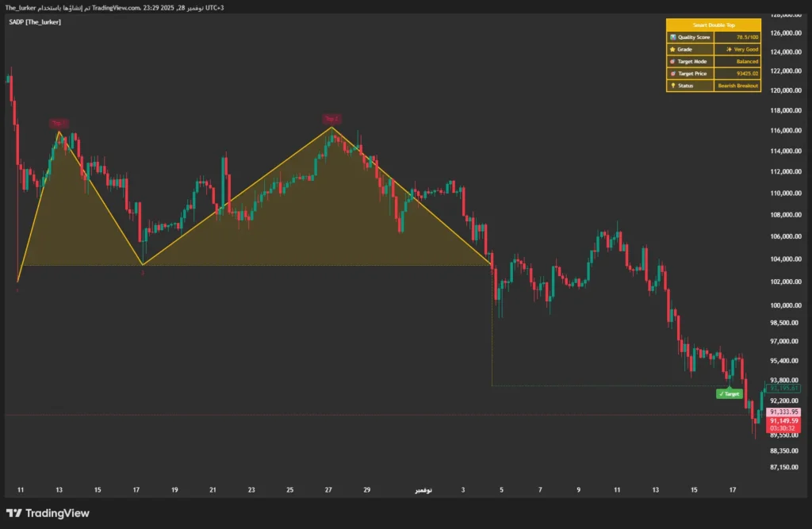Screen dimensions: 812x529
Task: Click the 126,000.00 price axis label
Action: (x=786, y=33)
